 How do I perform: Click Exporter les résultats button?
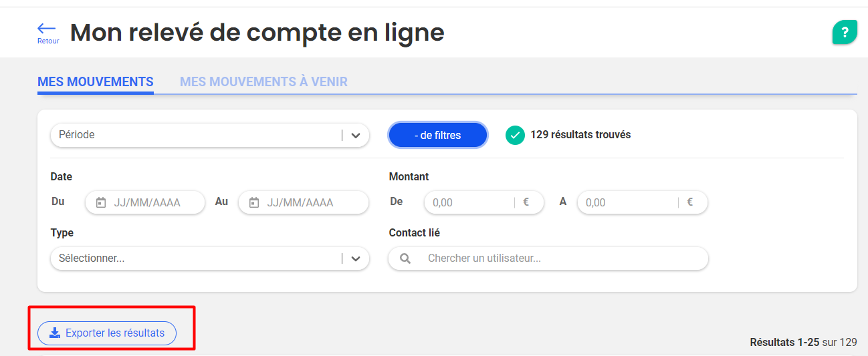pyautogui.click(x=107, y=333)
